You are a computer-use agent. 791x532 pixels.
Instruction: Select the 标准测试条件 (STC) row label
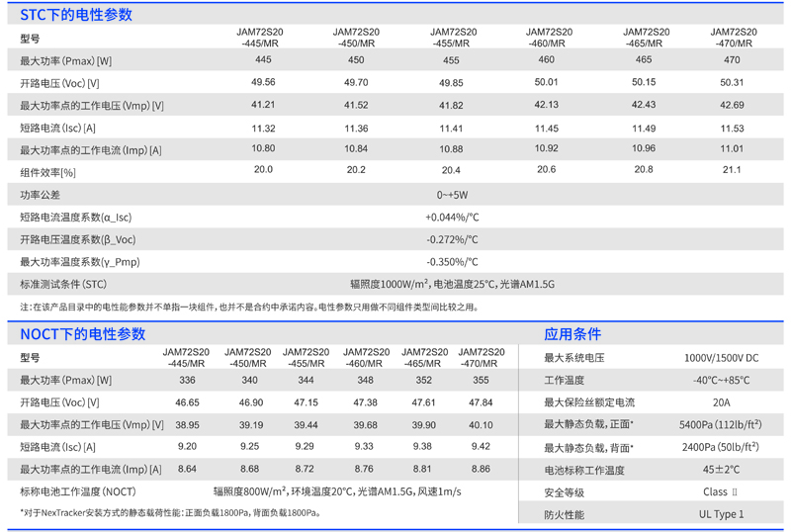(63, 284)
